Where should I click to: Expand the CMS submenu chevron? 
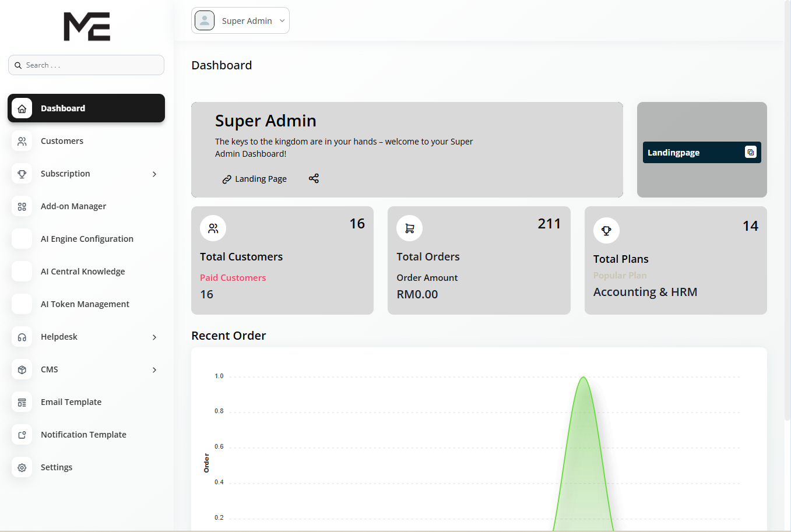(154, 369)
